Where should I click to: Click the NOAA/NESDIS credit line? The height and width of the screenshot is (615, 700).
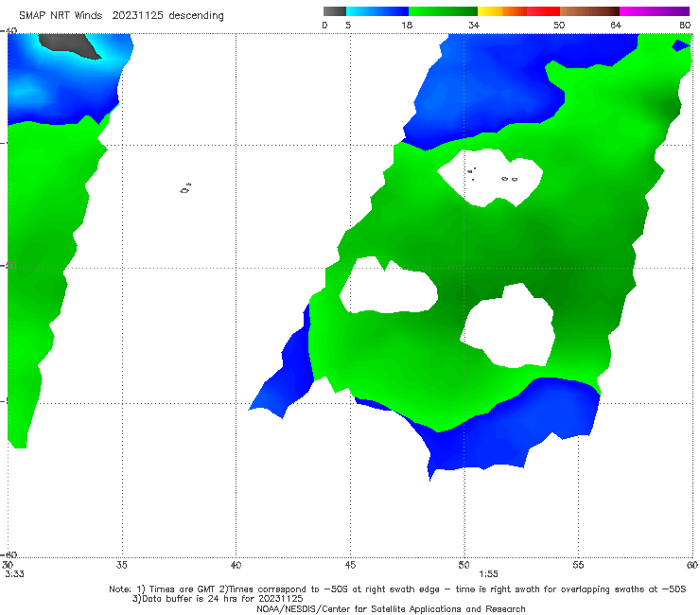click(391, 608)
